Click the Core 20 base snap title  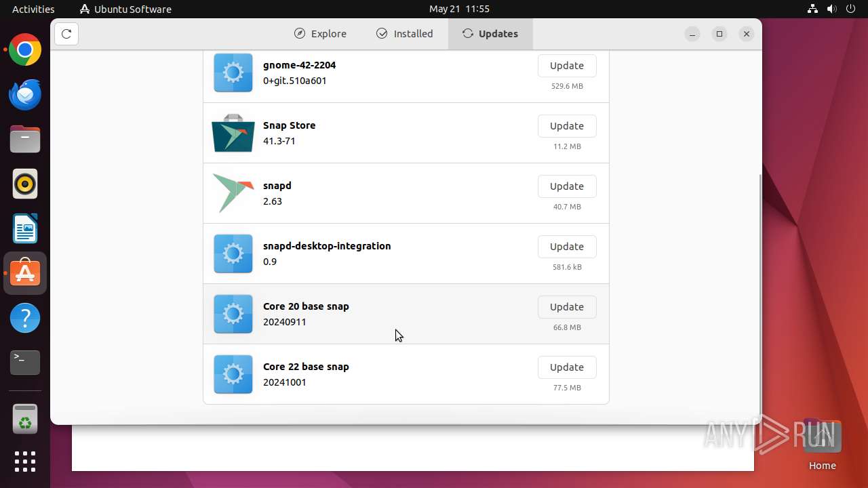click(x=306, y=306)
